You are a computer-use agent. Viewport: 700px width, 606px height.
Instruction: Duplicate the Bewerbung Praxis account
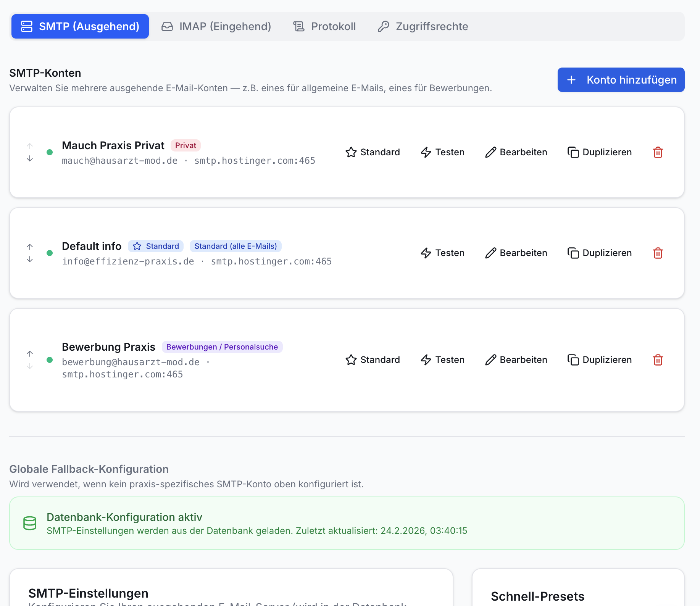click(x=600, y=360)
